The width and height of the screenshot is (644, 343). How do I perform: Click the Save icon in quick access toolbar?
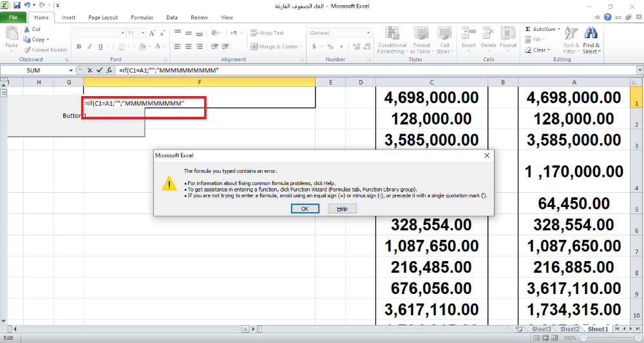click(x=17, y=5)
